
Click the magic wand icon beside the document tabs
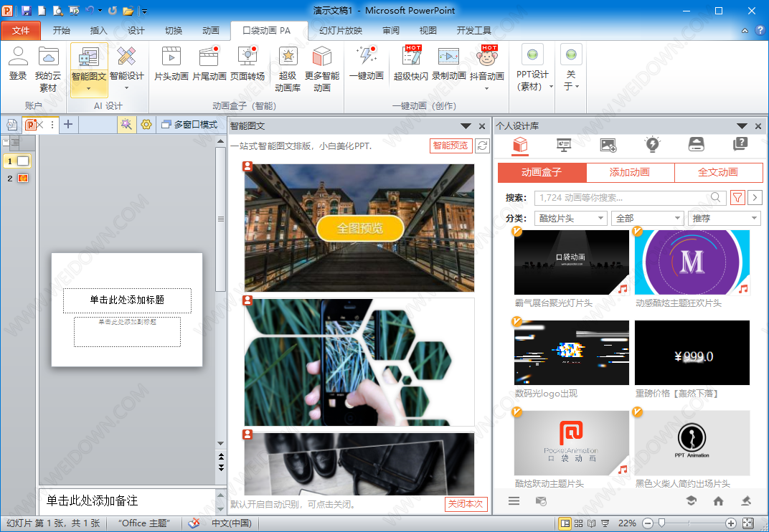126,125
